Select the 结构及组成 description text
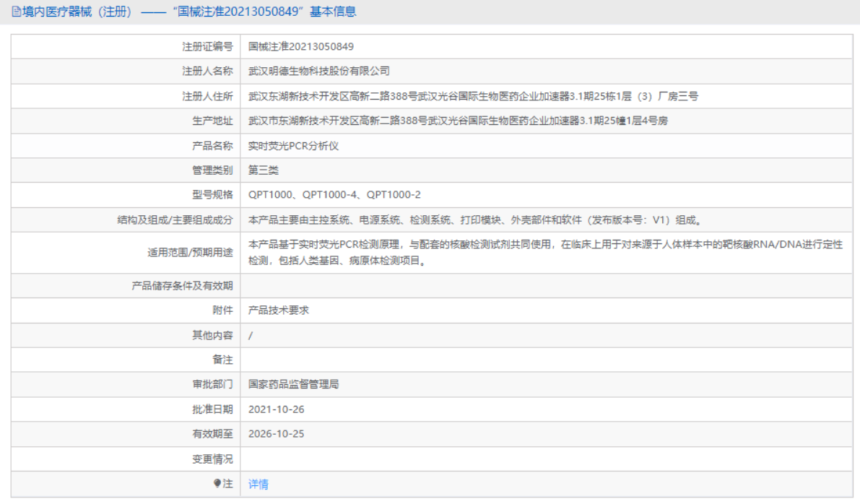 (475, 220)
